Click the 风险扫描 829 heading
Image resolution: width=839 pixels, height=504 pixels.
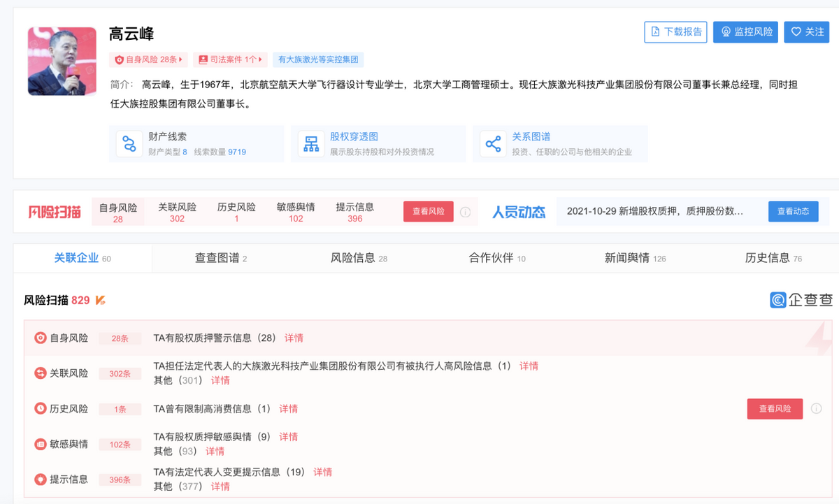(x=57, y=300)
